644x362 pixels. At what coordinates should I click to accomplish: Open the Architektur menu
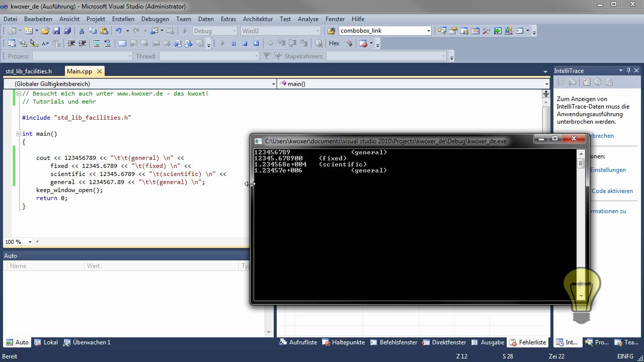tap(257, 19)
